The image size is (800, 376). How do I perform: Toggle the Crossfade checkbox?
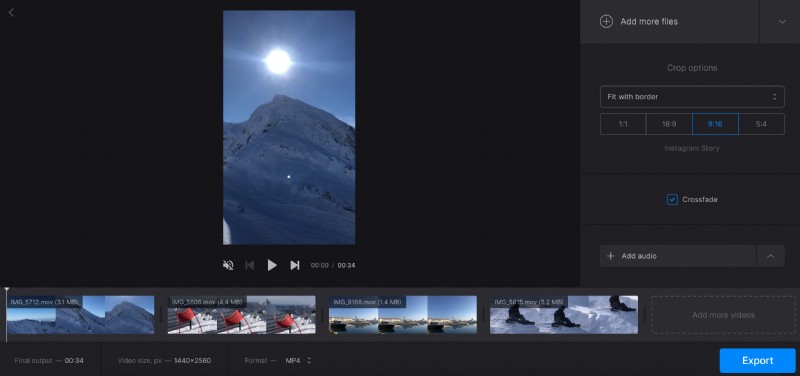point(672,199)
